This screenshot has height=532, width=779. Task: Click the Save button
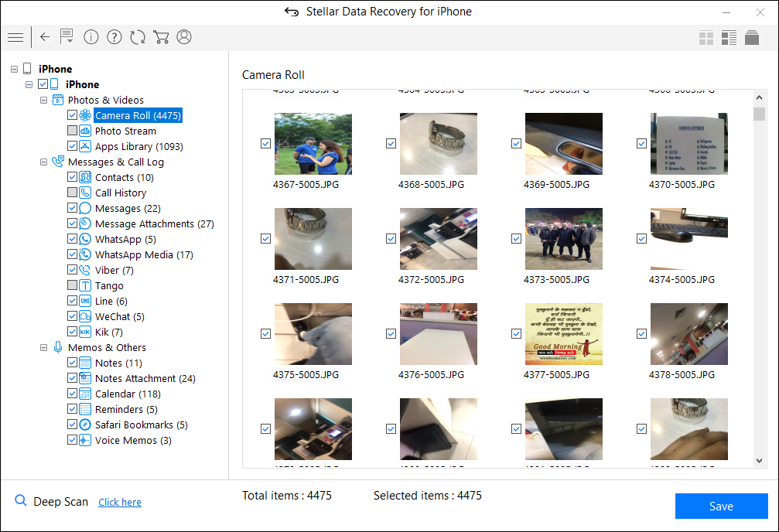[x=721, y=506]
